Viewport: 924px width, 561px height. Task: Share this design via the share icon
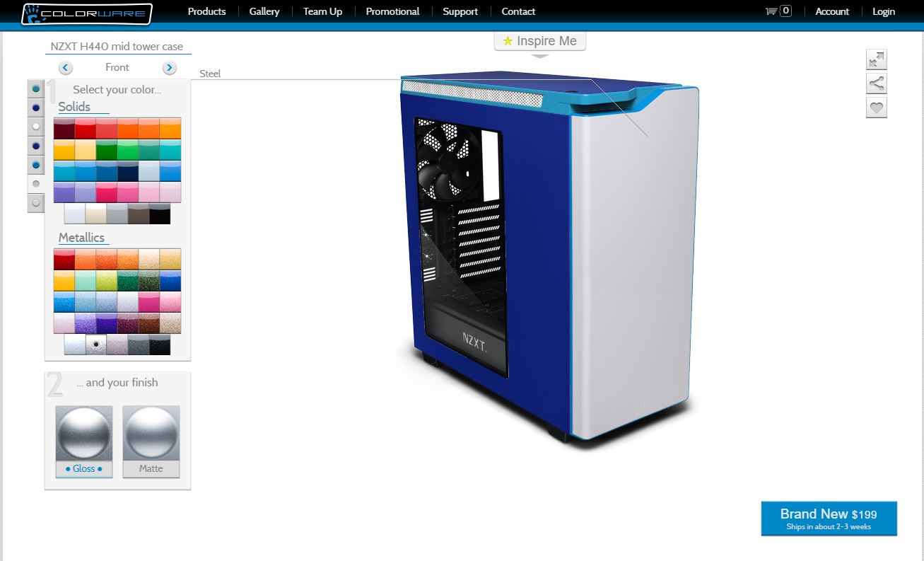pyautogui.click(x=877, y=83)
